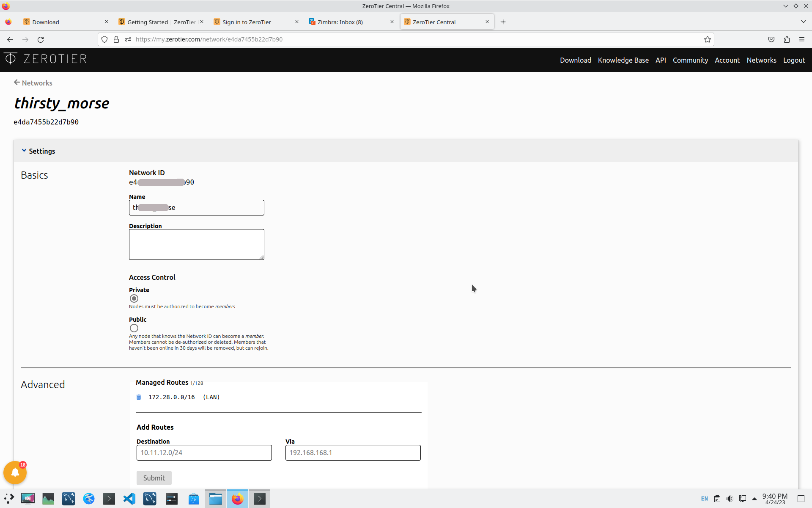Viewport: 812px width, 508px height.
Task: Reload the current page
Action: [41, 39]
